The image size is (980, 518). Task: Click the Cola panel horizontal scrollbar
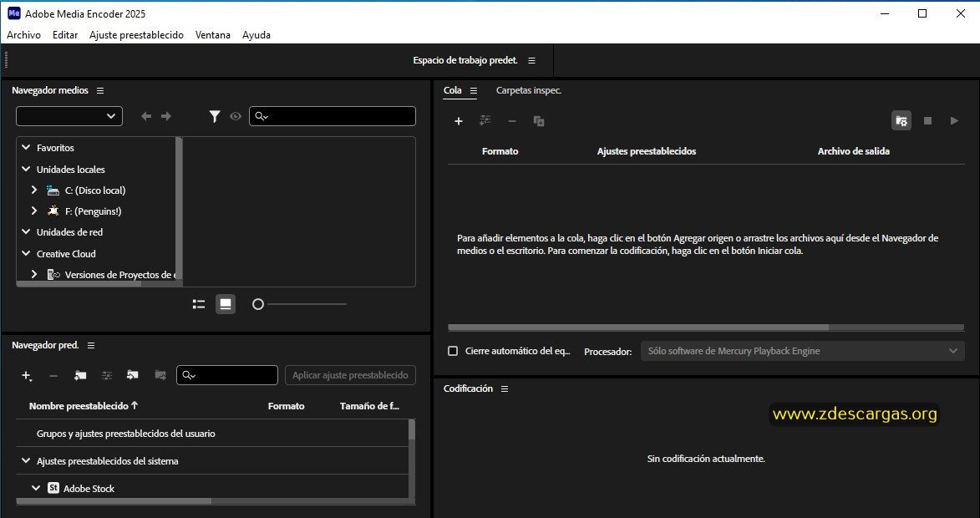(x=638, y=328)
